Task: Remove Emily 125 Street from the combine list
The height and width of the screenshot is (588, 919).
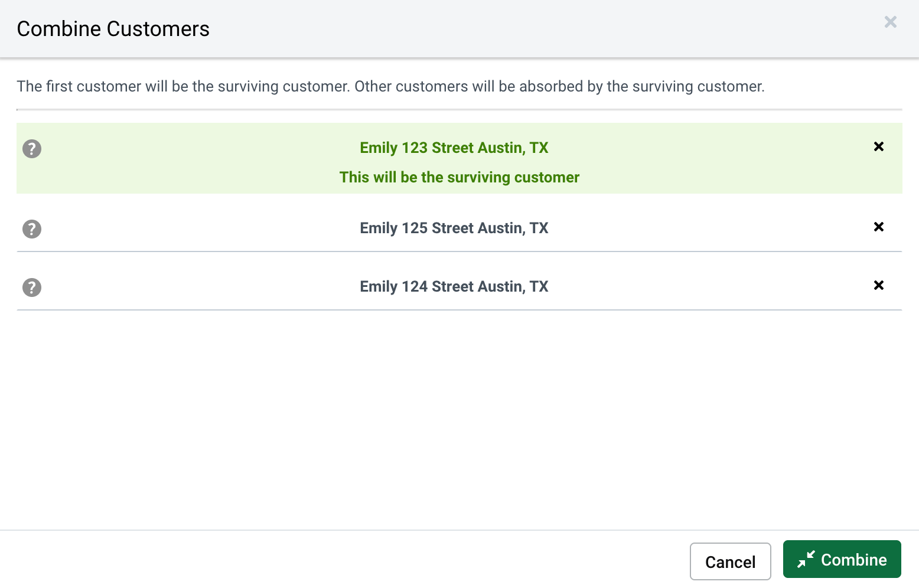Action: 879,227
